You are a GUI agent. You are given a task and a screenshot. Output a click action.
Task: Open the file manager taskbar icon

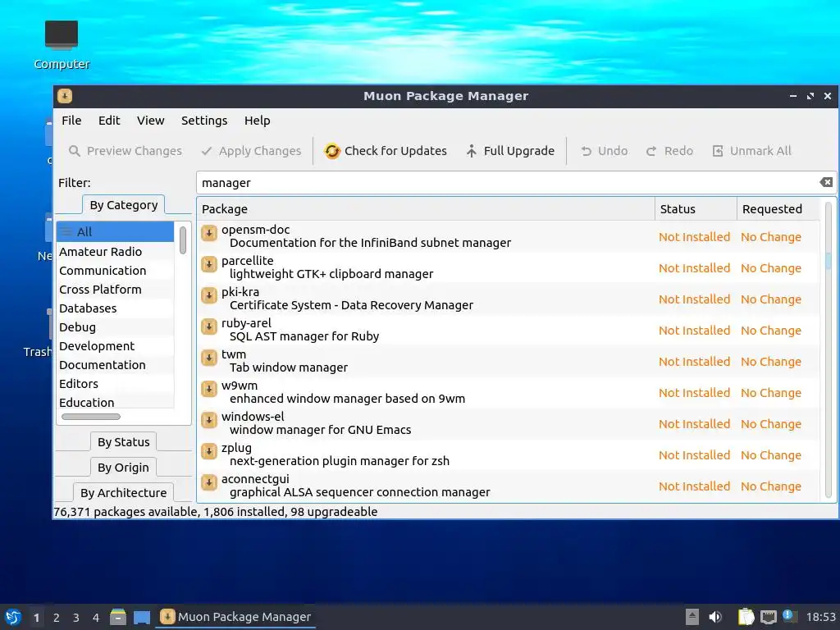(x=118, y=617)
